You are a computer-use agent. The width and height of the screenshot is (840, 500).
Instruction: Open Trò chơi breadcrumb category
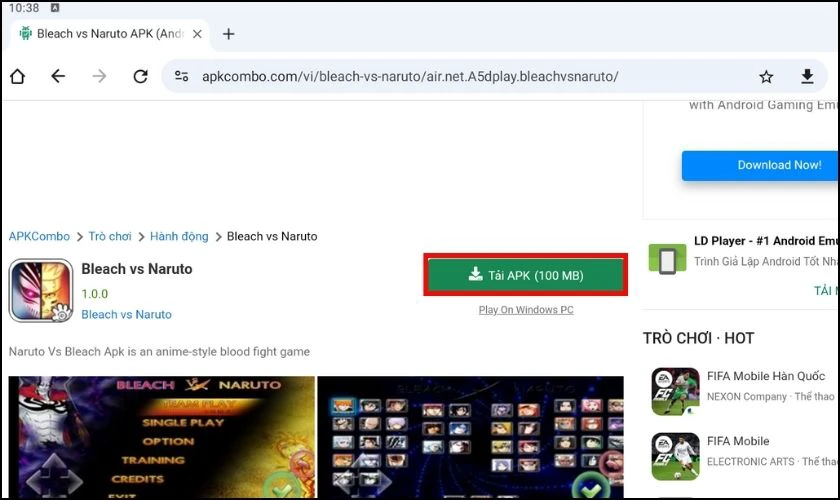point(110,236)
